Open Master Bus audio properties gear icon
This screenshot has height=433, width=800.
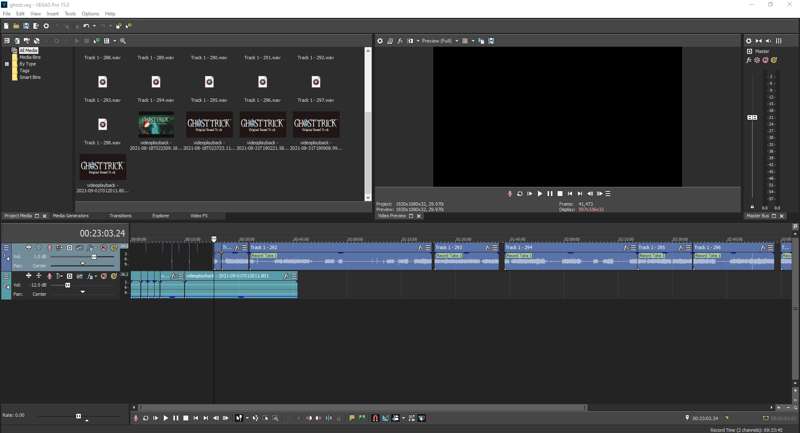point(749,41)
